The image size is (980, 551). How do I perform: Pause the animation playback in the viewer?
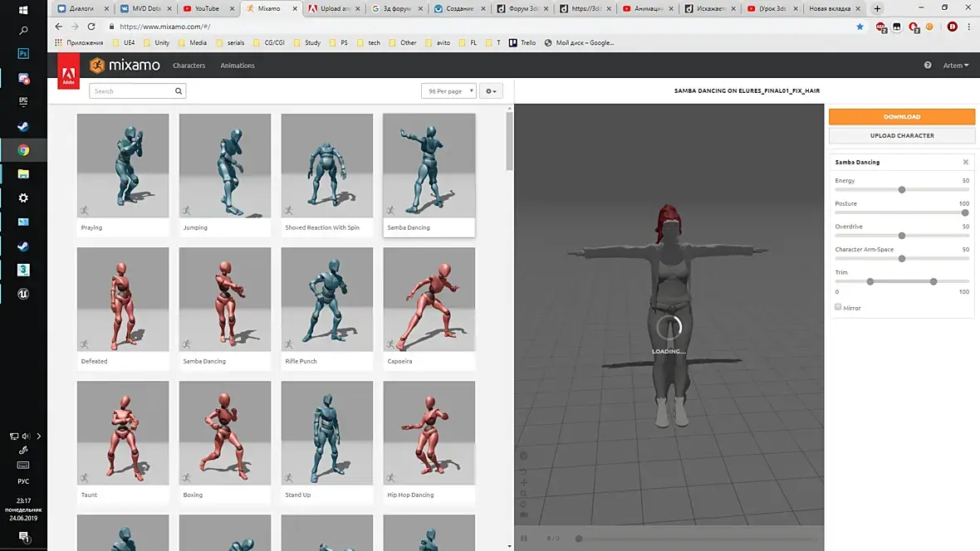(x=524, y=538)
